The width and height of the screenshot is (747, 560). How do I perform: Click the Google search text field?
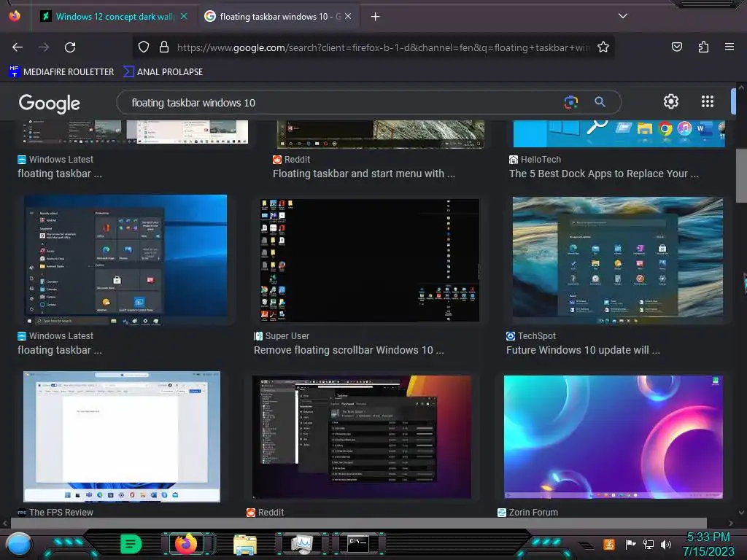coord(343,102)
